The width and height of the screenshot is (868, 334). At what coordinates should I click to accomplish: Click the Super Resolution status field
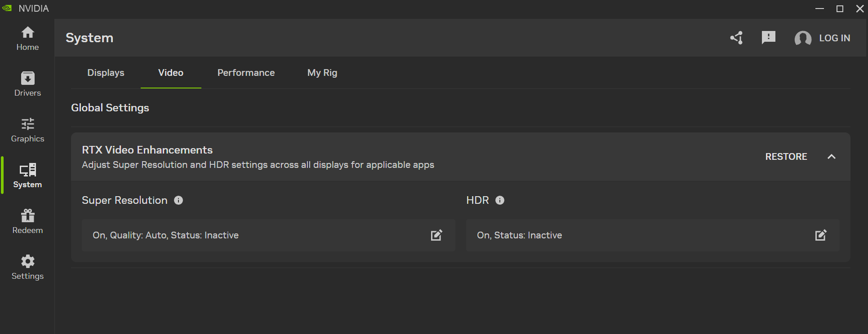pyautogui.click(x=268, y=235)
